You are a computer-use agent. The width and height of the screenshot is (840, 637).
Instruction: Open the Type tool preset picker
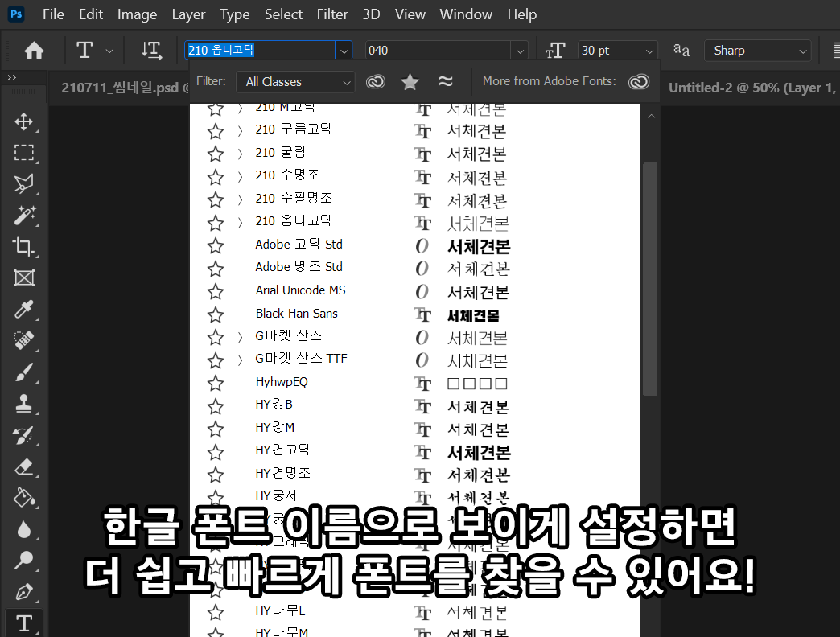[109, 51]
